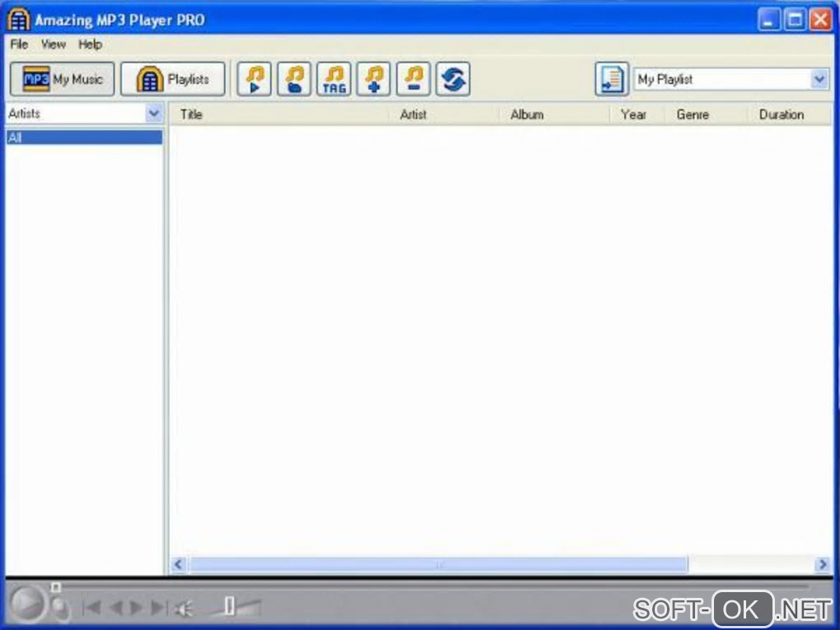Sort by Genre column header
The width and height of the screenshot is (840, 630).
(707, 114)
